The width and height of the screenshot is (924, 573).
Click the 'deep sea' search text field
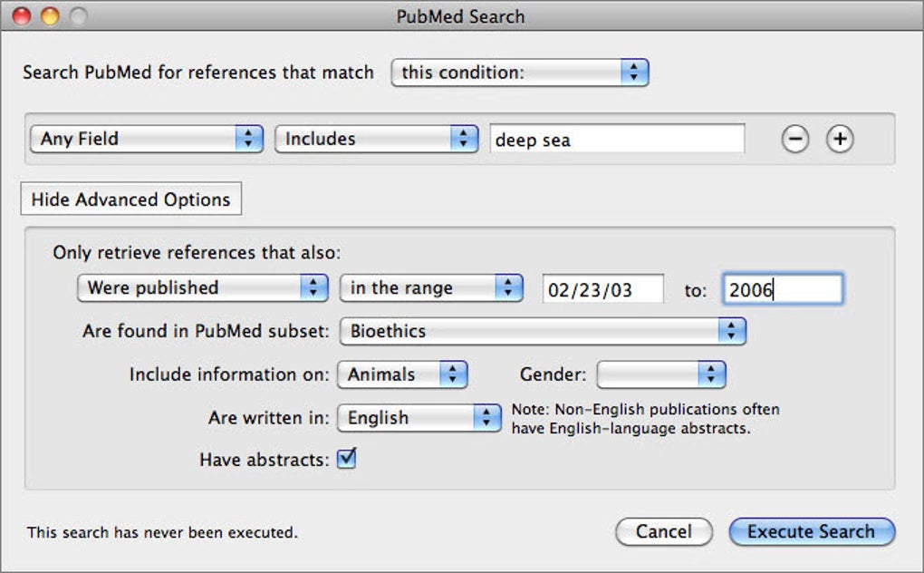(x=617, y=139)
